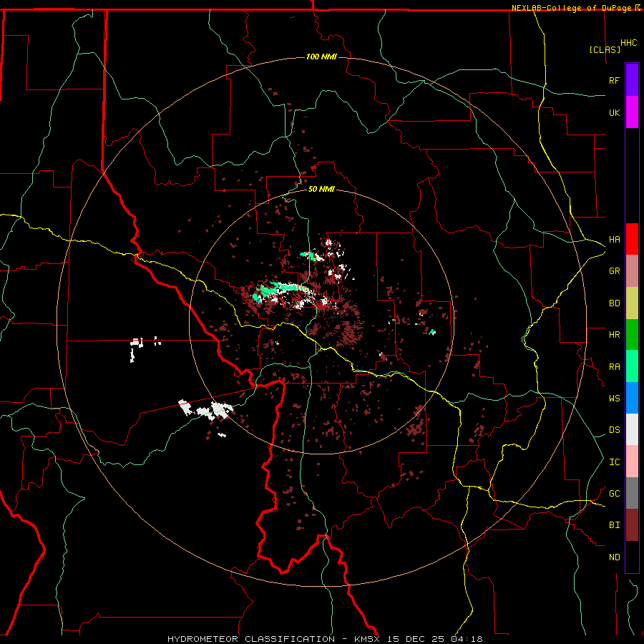Click the black ND legend swatch
Screen dimensions: 644x644
[632, 557]
